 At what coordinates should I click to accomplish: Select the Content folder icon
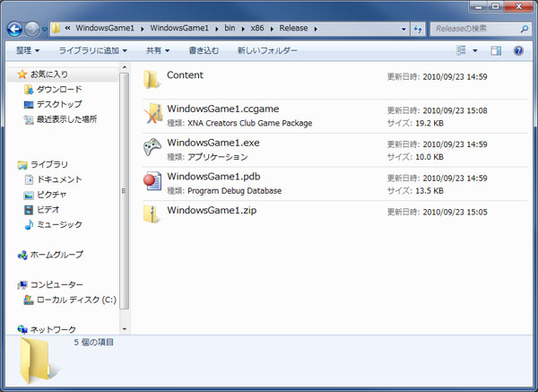[152, 80]
